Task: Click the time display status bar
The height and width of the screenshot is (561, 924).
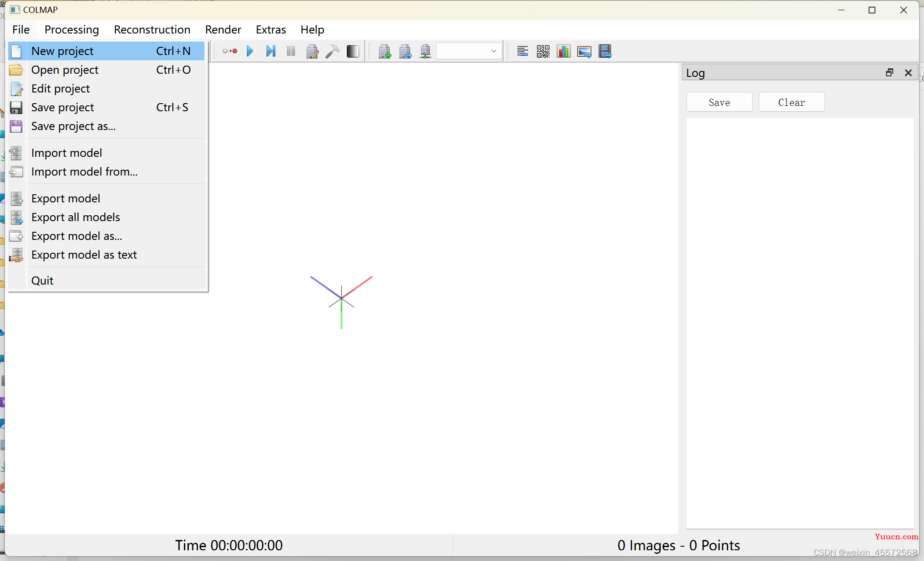Action: point(229,544)
